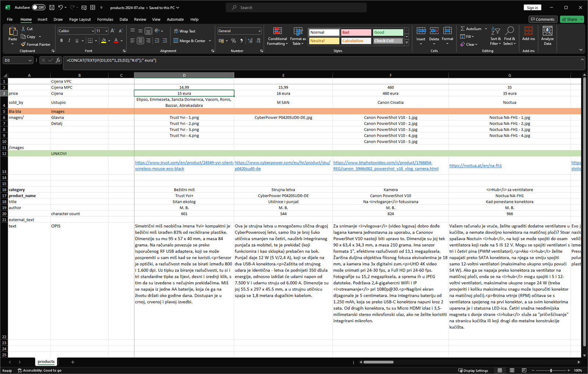Open Format as Table gallery
This screenshot has height=374, width=588.
click(298, 36)
